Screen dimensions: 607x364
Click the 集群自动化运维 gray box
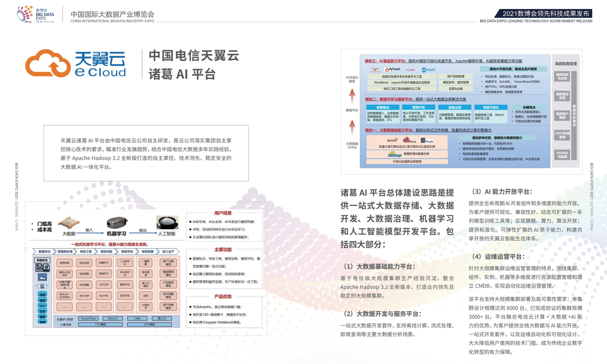(562, 76)
